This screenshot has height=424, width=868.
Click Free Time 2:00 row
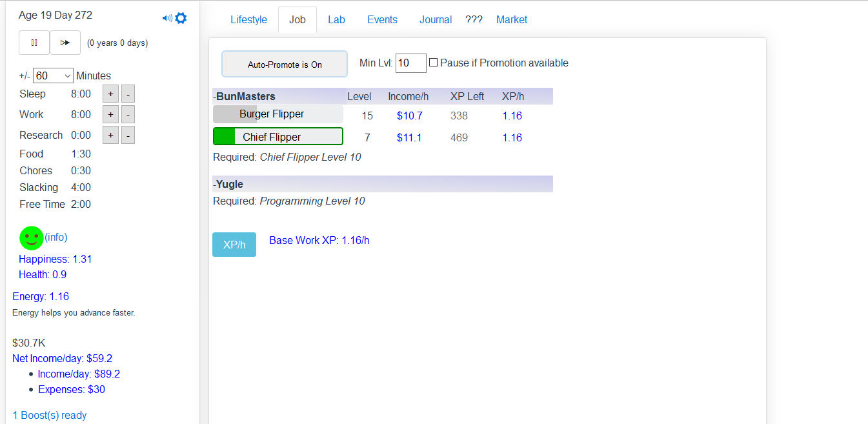(x=56, y=204)
